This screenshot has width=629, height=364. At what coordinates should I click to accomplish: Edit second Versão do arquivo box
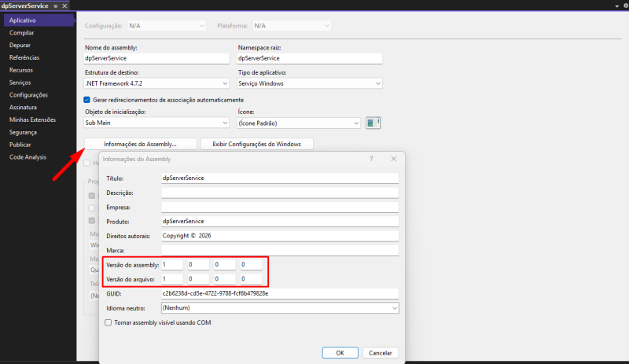tap(199, 279)
